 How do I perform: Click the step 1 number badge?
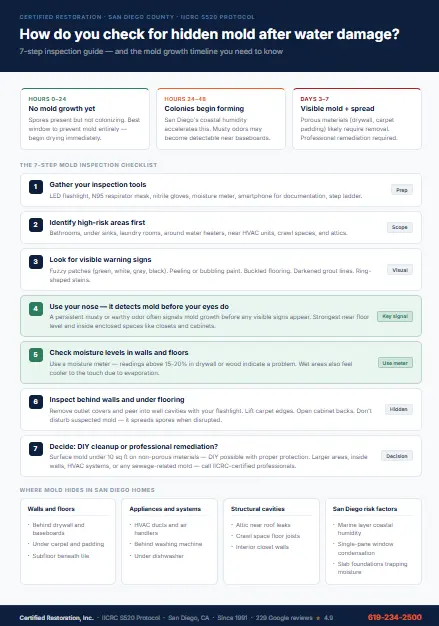pyautogui.click(x=36, y=187)
